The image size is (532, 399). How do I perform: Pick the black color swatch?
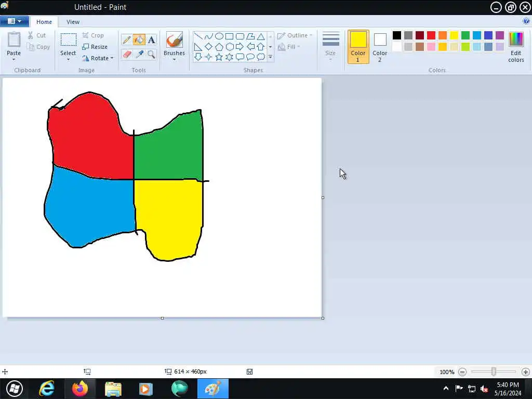coord(396,35)
